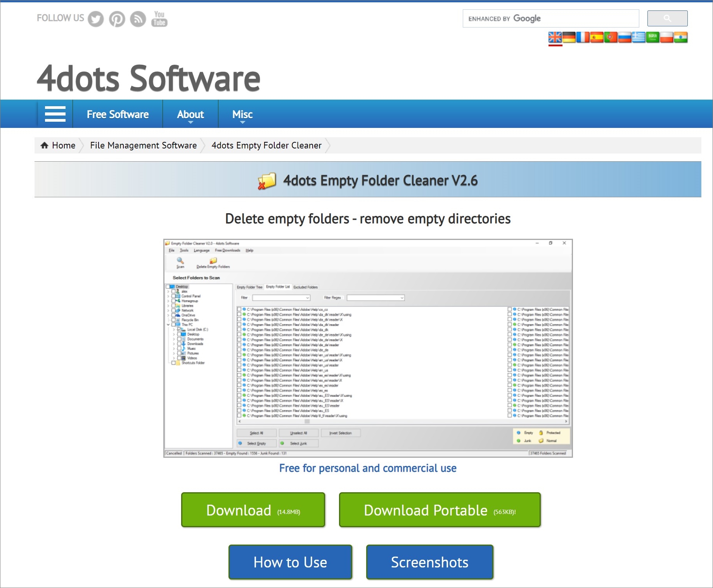Open the Filter Regex combo box dropdown
This screenshot has width=713, height=588.
(402, 298)
